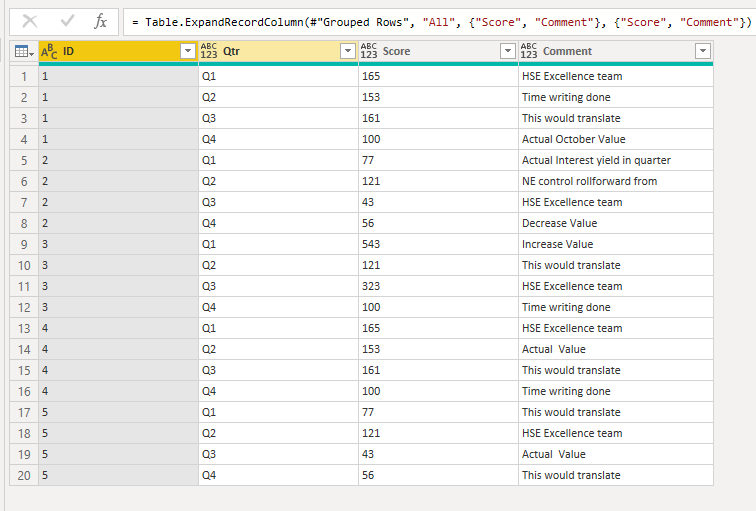Screen dimensions: 756x511
Task: Select the ID column header
Action: point(118,51)
